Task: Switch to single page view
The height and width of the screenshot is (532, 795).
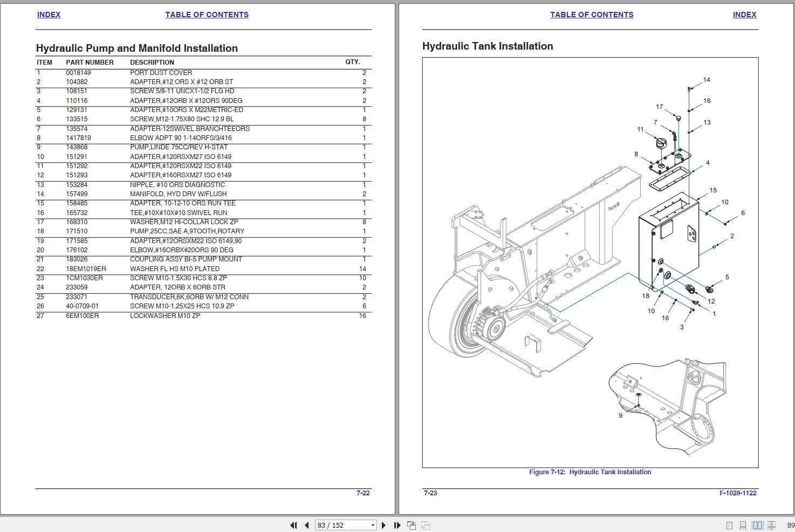Action: (x=729, y=526)
